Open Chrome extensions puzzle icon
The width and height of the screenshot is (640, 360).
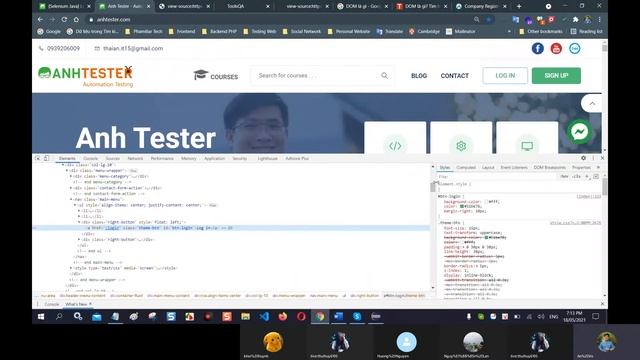tap(576, 19)
